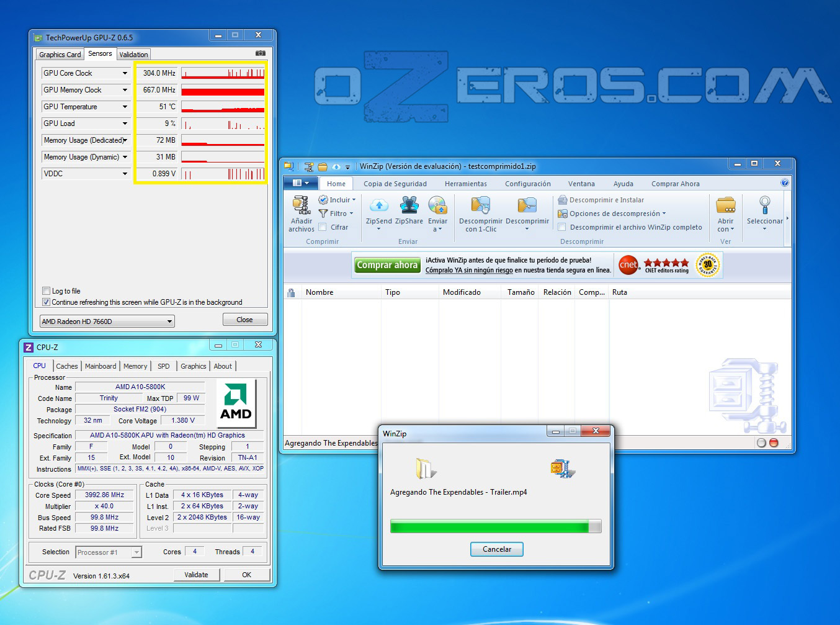
Task: Click the GPU Core Clock sensor graph
Action: pos(223,73)
